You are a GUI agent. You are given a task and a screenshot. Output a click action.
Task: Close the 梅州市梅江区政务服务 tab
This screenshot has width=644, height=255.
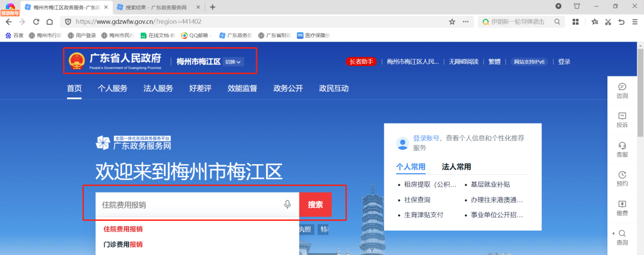click(105, 7)
